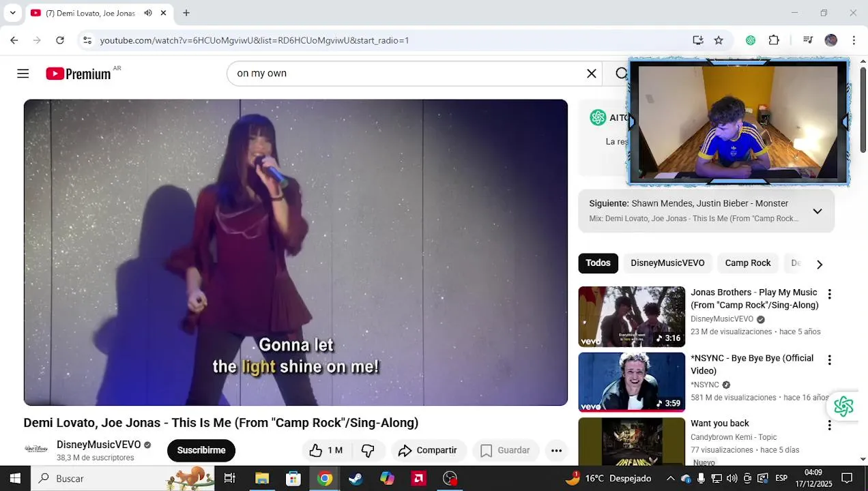Select the Todos filter chip
The width and height of the screenshot is (868, 491).
coord(598,263)
